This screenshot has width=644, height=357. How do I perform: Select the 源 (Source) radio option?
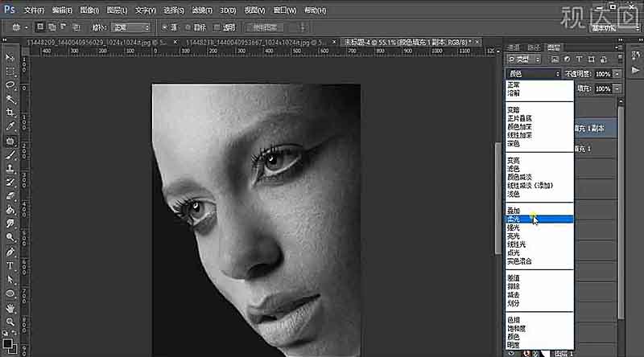click(165, 27)
